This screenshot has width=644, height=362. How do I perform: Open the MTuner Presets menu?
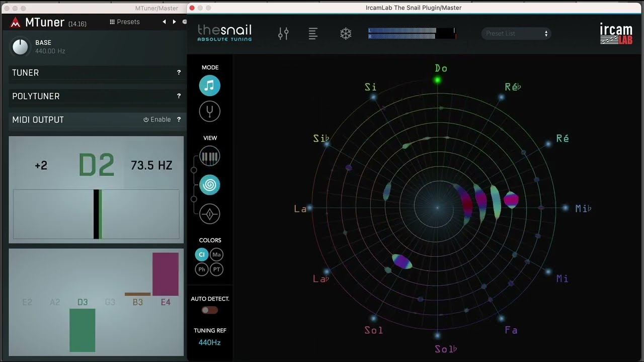tap(124, 22)
